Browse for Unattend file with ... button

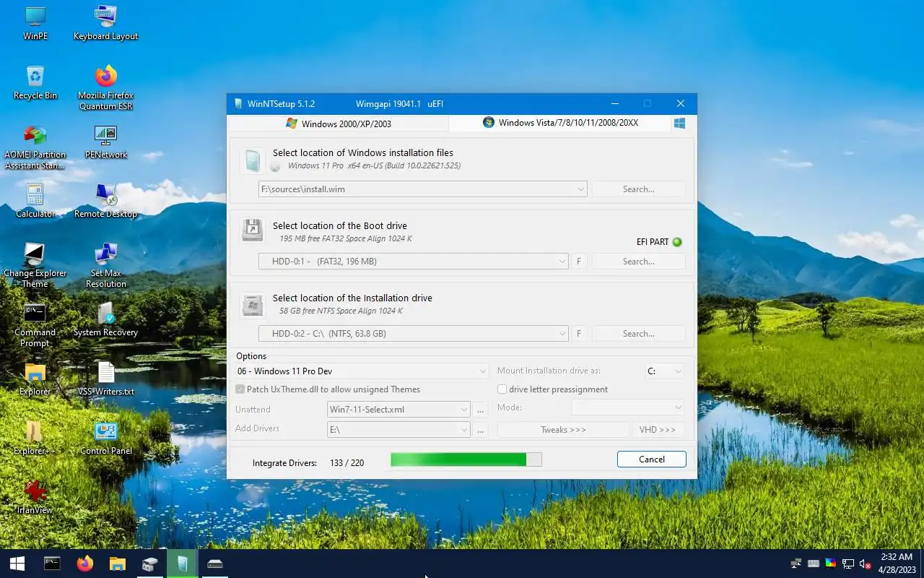pos(481,410)
